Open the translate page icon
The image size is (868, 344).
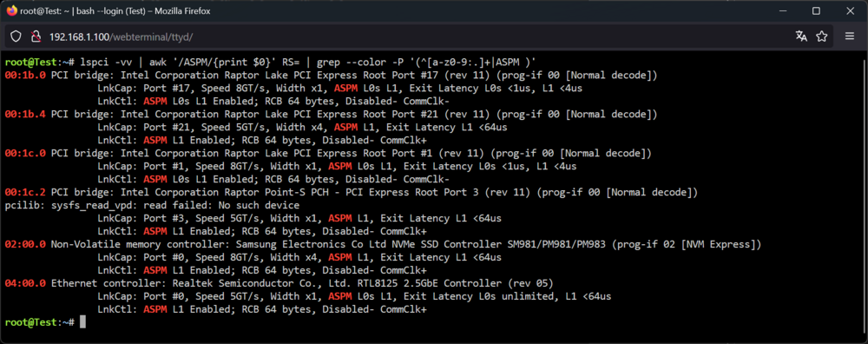pyautogui.click(x=801, y=36)
